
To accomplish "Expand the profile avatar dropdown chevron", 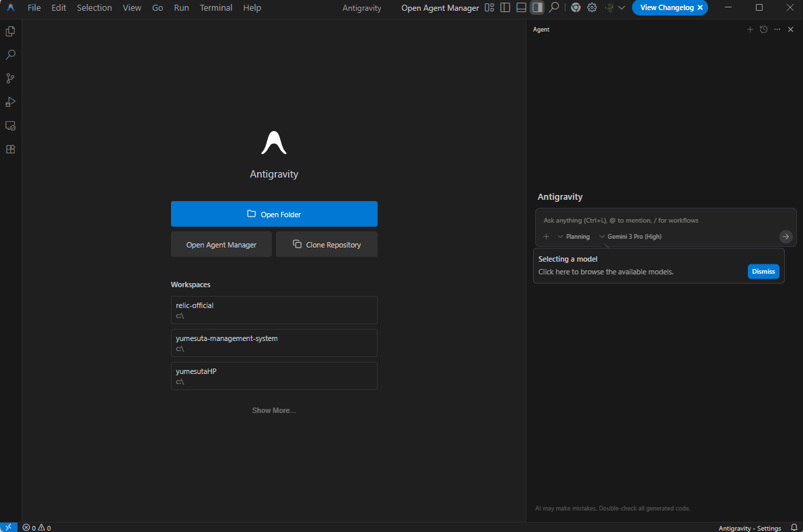I will 621,8.
